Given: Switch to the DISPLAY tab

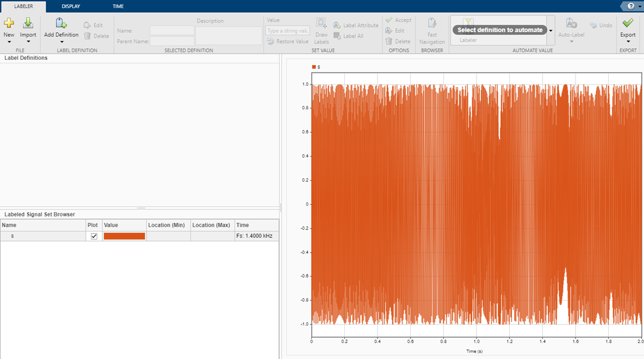Looking at the screenshot, I should (x=71, y=6).
